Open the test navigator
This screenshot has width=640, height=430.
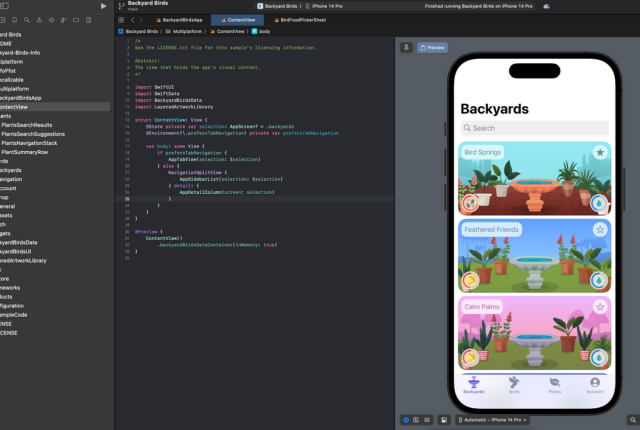51,20
